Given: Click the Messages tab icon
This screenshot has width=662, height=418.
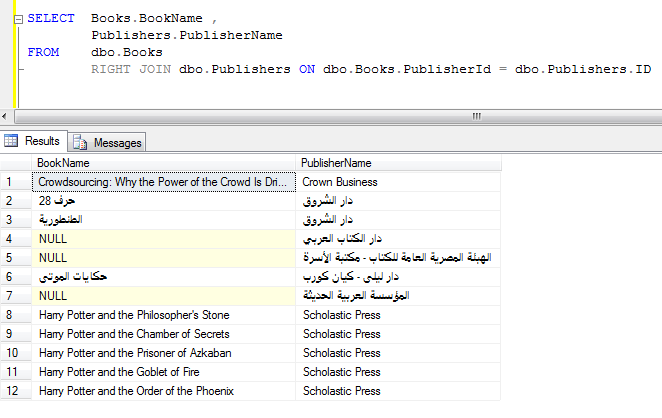Looking at the screenshot, I should [81, 142].
